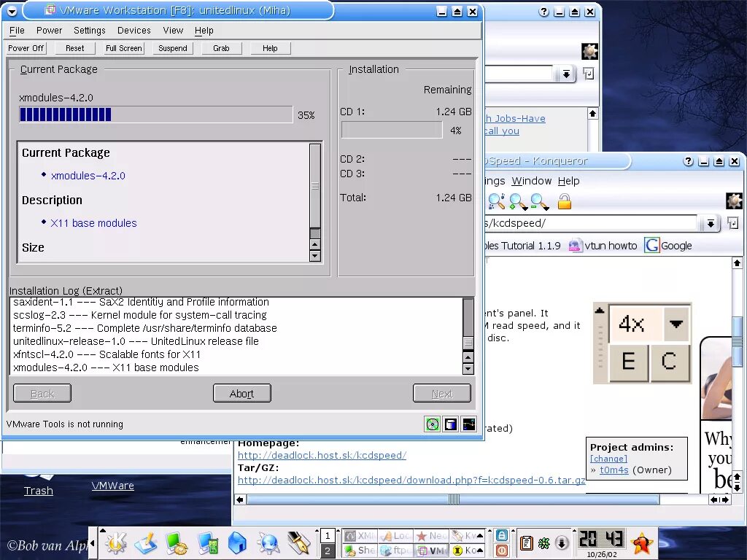Open the K menu launcher
747x560 pixels.
coord(115,542)
